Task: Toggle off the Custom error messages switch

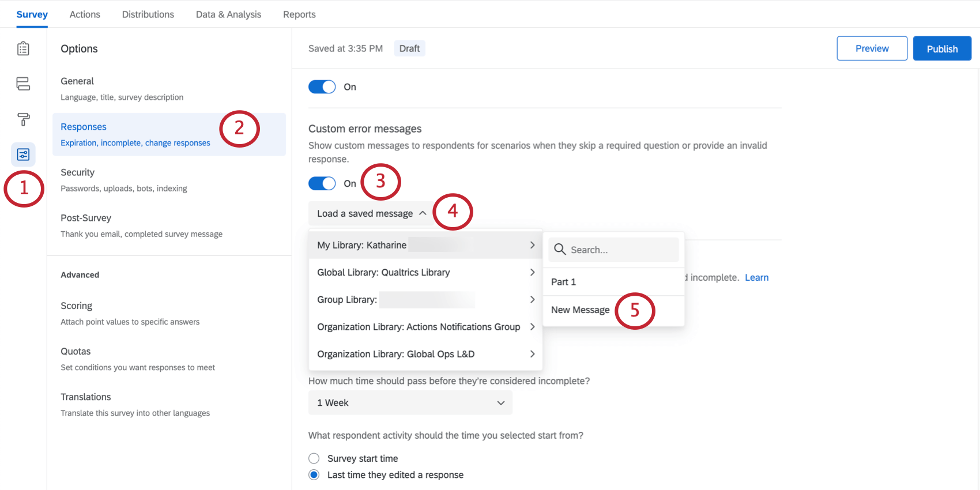Action: [322, 183]
